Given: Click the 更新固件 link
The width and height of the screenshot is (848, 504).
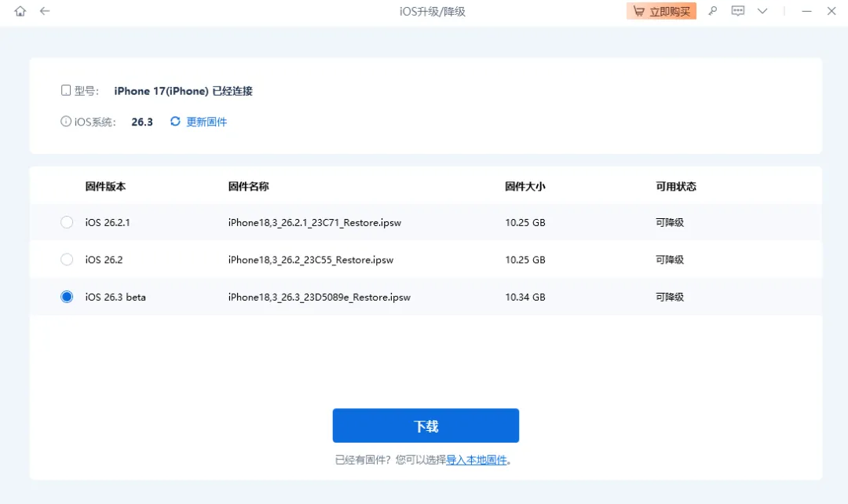Looking at the screenshot, I should (207, 122).
